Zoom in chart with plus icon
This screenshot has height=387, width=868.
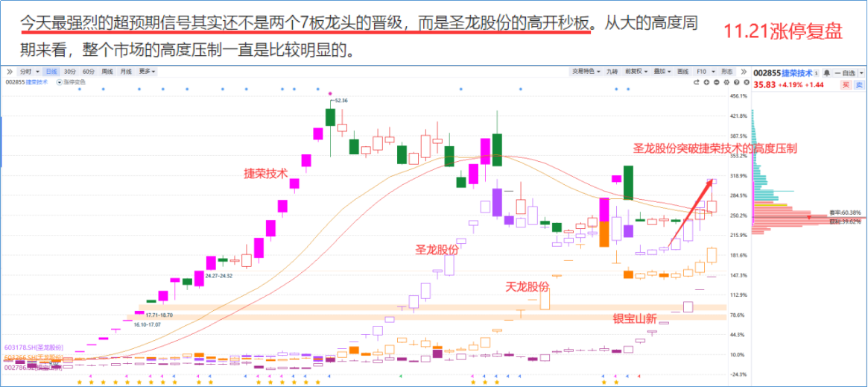(706, 82)
